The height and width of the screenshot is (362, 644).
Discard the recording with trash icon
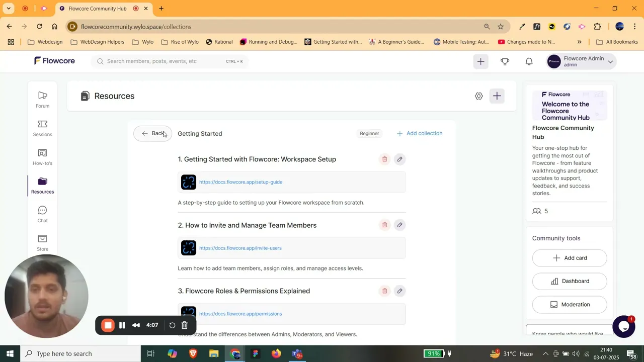click(185, 325)
